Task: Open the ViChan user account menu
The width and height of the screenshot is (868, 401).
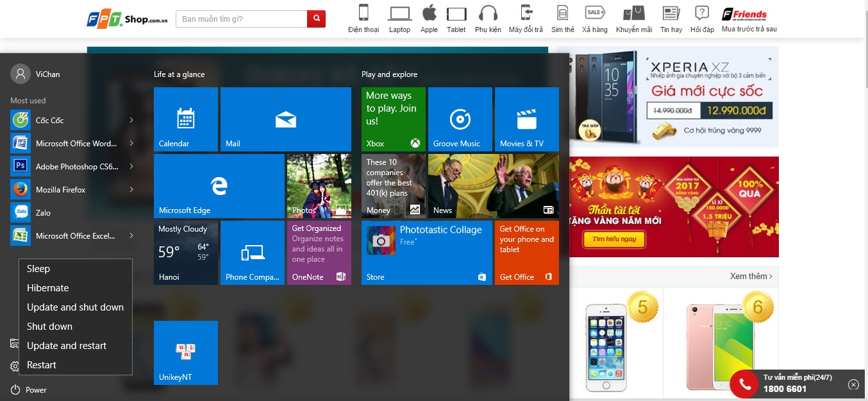Action: click(x=35, y=74)
